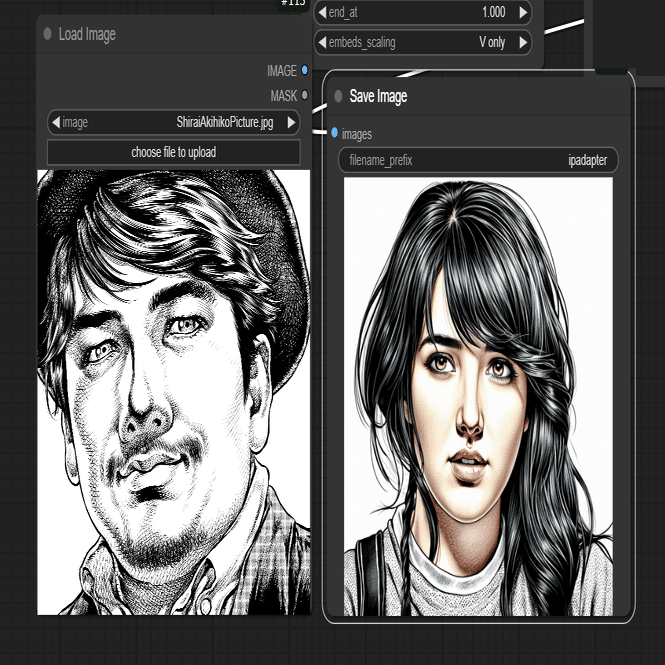Edit the filename_prefix ipadapter field

(478, 160)
